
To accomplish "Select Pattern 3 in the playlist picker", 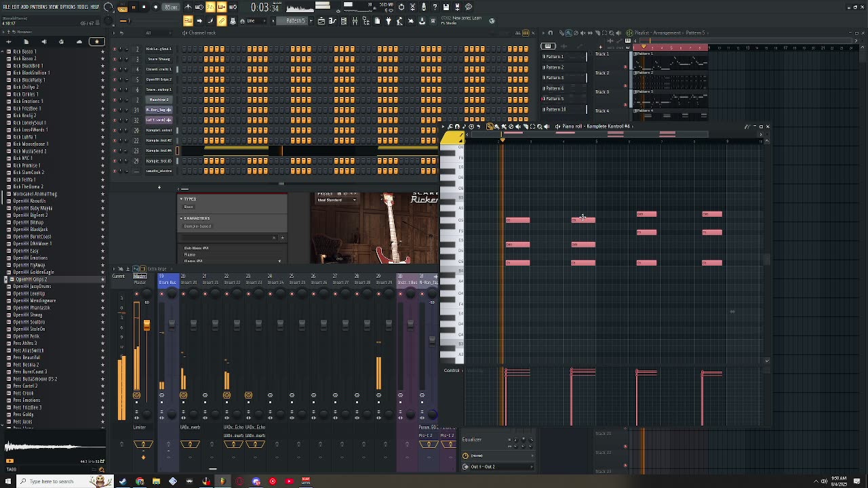I will click(555, 78).
